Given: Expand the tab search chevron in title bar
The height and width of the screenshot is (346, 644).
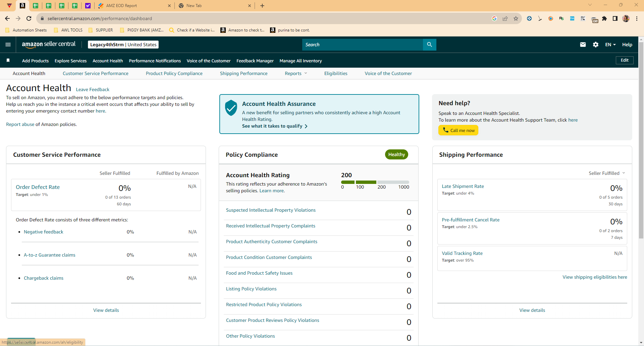Looking at the screenshot, I should pyautogui.click(x=590, y=5).
